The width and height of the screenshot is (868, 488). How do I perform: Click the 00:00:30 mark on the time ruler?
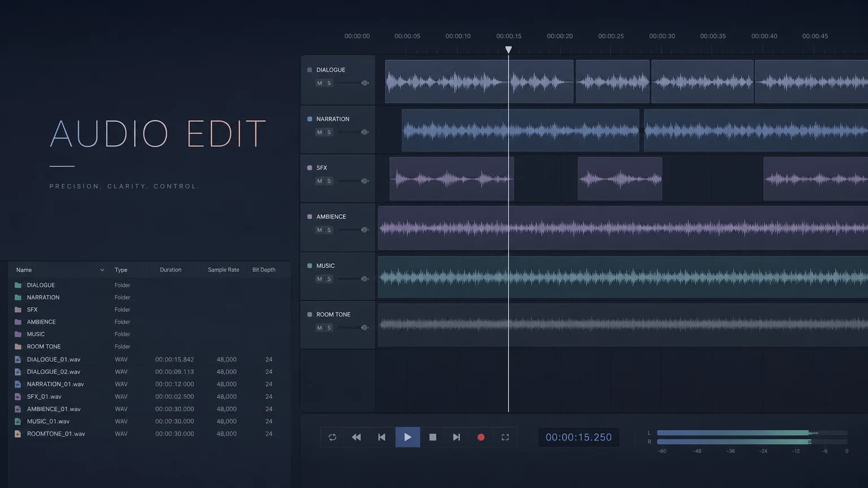pos(662,36)
